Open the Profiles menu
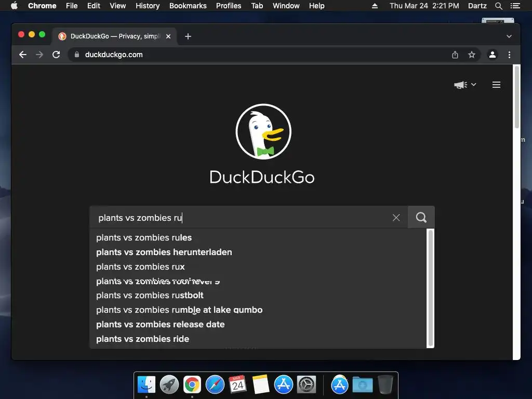 point(229,6)
